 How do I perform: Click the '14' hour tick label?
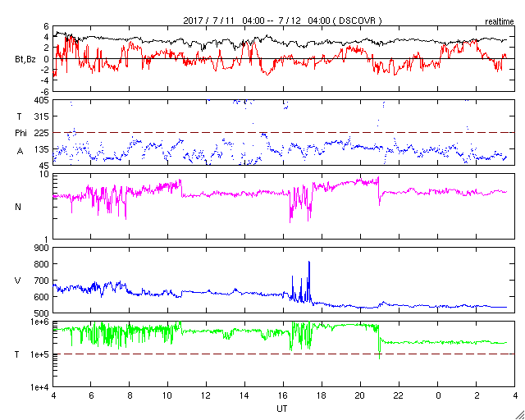pyautogui.click(x=244, y=395)
